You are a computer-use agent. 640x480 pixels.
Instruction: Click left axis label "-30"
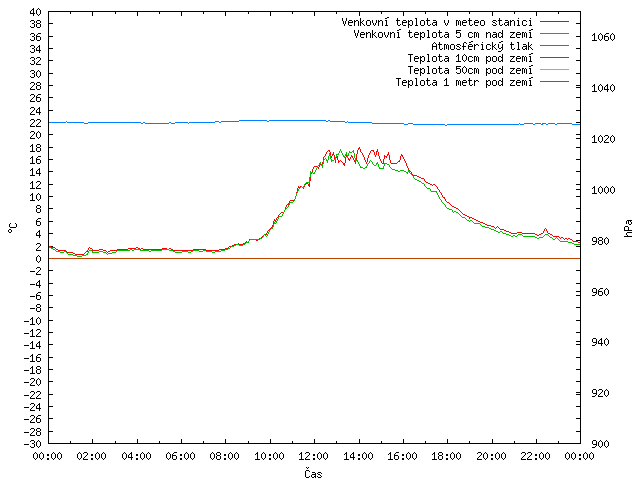[32, 444]
